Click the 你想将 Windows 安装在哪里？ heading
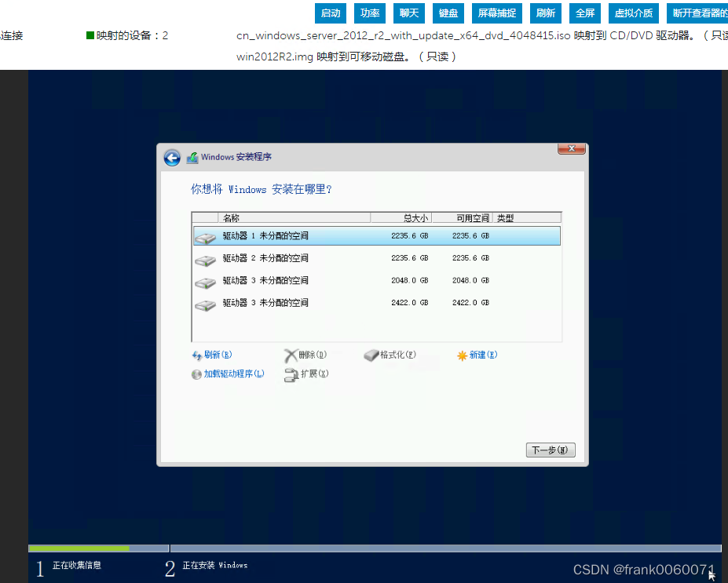Screen dimensions: 728x583 (x=262, y=189)
